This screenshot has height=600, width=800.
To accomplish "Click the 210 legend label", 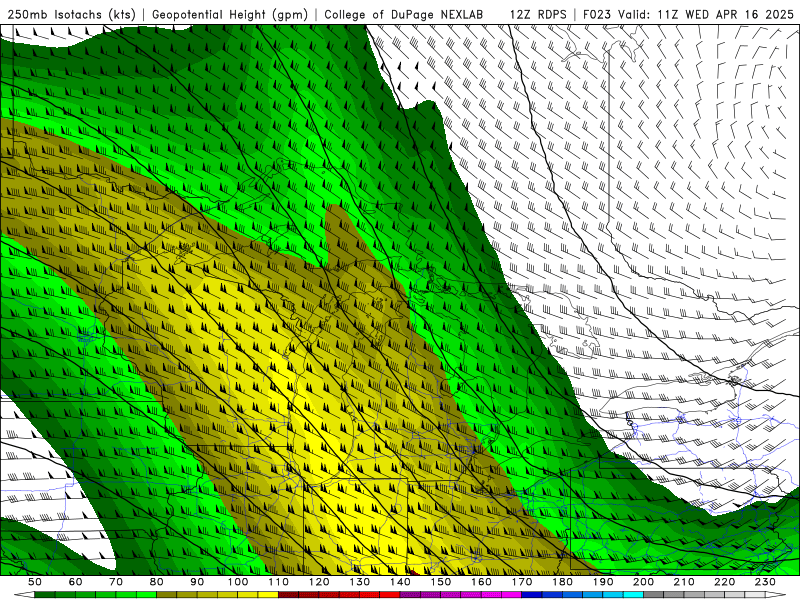I will click(x=684, y=582).
